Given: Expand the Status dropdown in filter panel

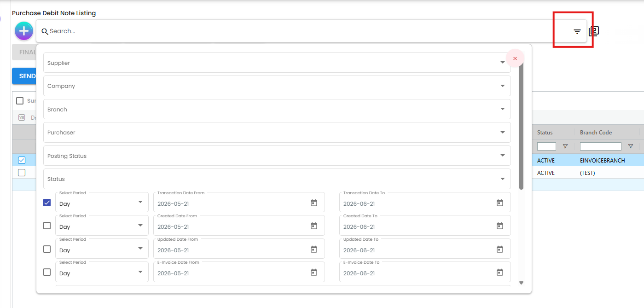Looking at the screenshot, I should point(277,179).
